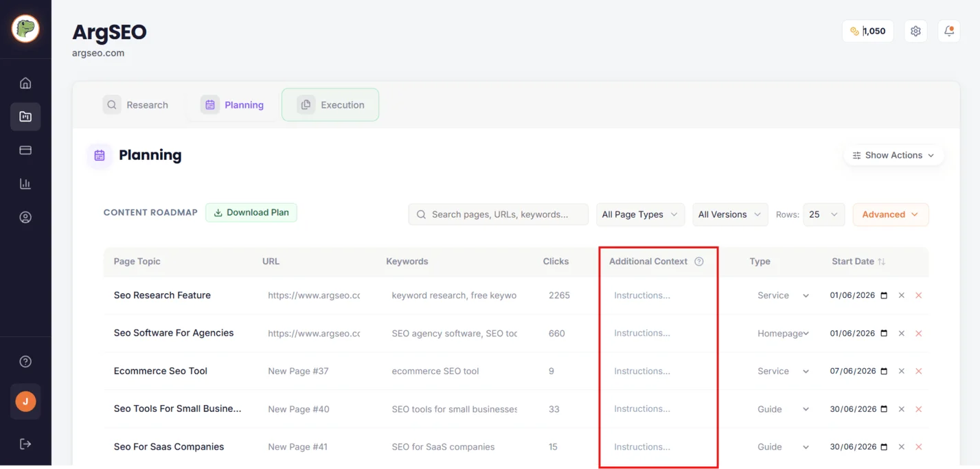
Task: Click the keyword research, free keyword cell
Action: (x=454, y=295)
